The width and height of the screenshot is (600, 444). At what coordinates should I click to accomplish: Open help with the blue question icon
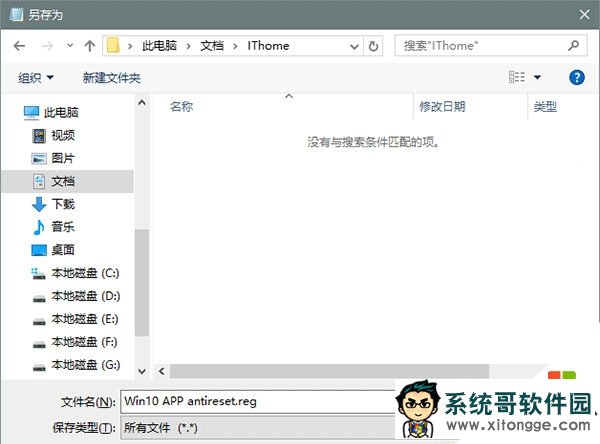[x=577, y=78]
